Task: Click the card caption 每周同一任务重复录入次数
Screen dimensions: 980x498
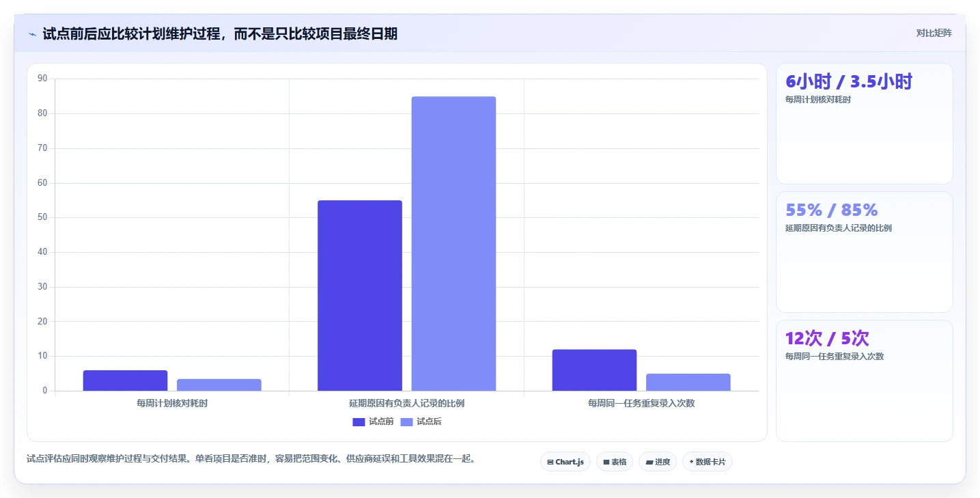Action: tap(835, 356)
